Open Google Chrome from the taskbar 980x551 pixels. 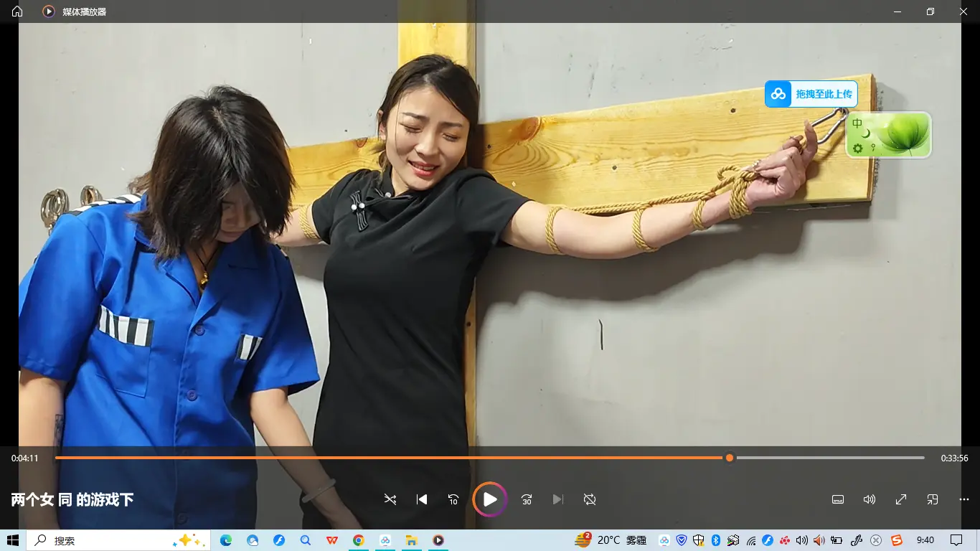(x=359, y=540)
